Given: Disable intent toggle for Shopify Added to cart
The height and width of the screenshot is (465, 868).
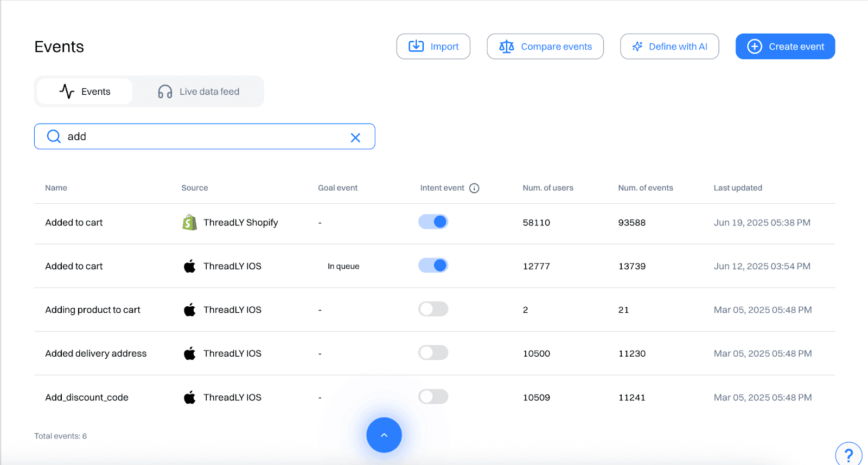Looking at the screenshot, I should click(433, 222).
